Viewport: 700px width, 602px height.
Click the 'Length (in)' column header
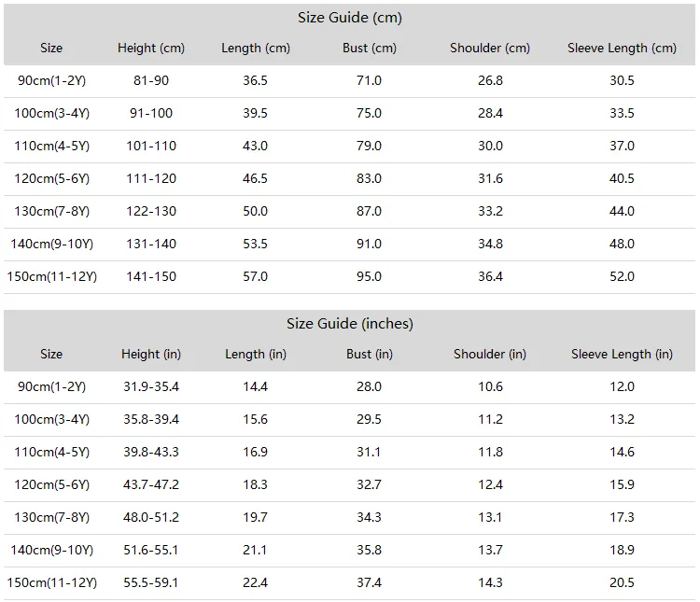(x=256, y=354)
